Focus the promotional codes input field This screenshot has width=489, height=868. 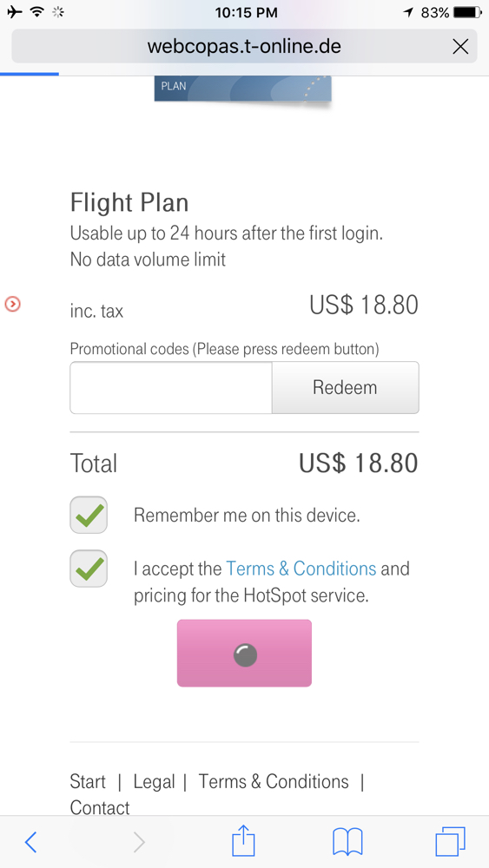(171, 387)
